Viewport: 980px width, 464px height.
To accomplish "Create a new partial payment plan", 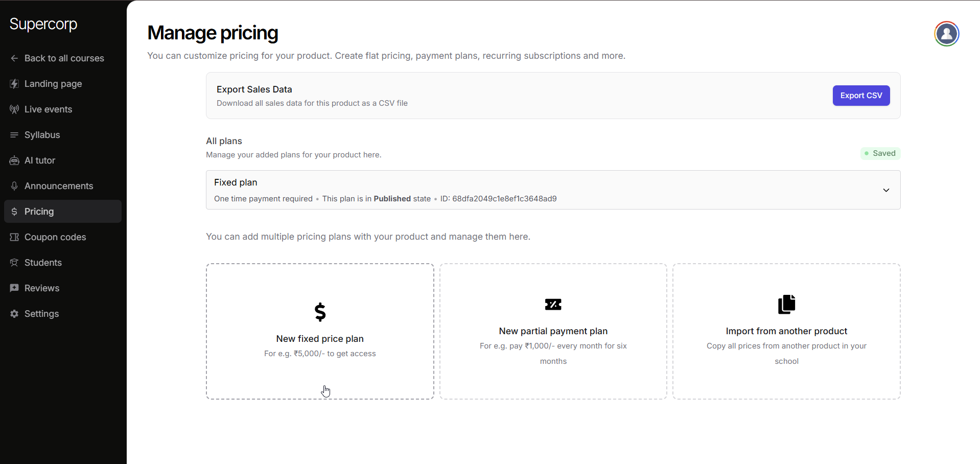I will click(x=553, y=332).
